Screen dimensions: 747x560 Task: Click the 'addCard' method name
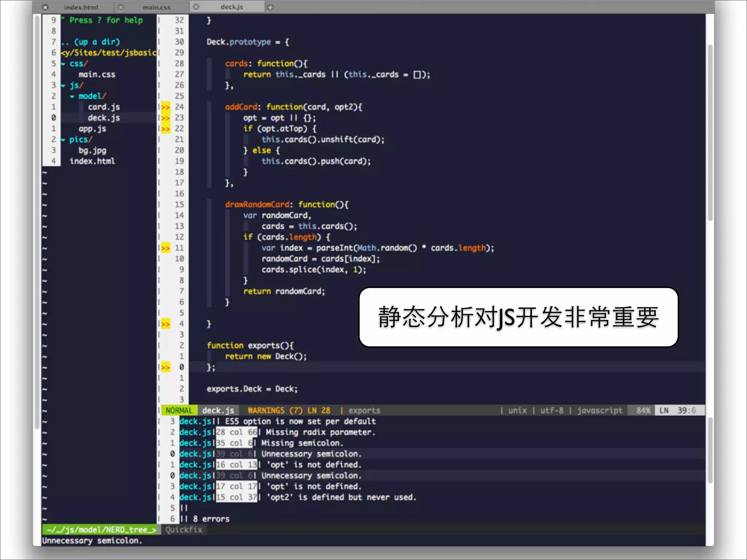coord(241,107)
